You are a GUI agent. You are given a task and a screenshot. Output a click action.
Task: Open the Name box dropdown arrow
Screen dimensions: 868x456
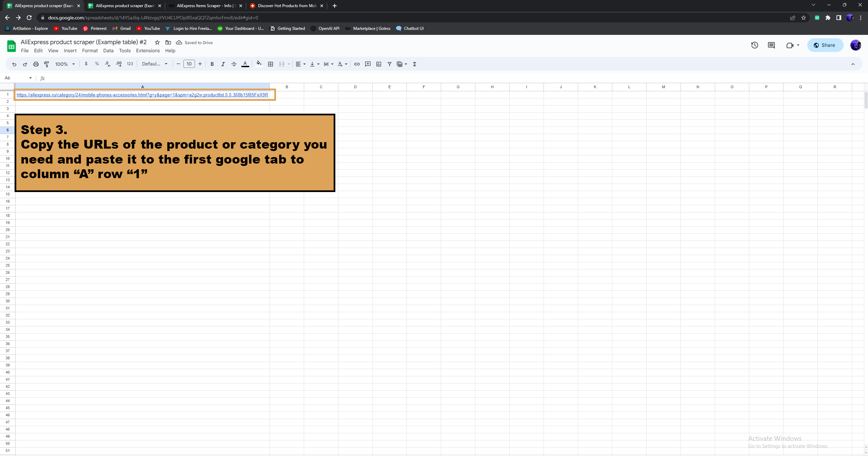pos(31,78)
